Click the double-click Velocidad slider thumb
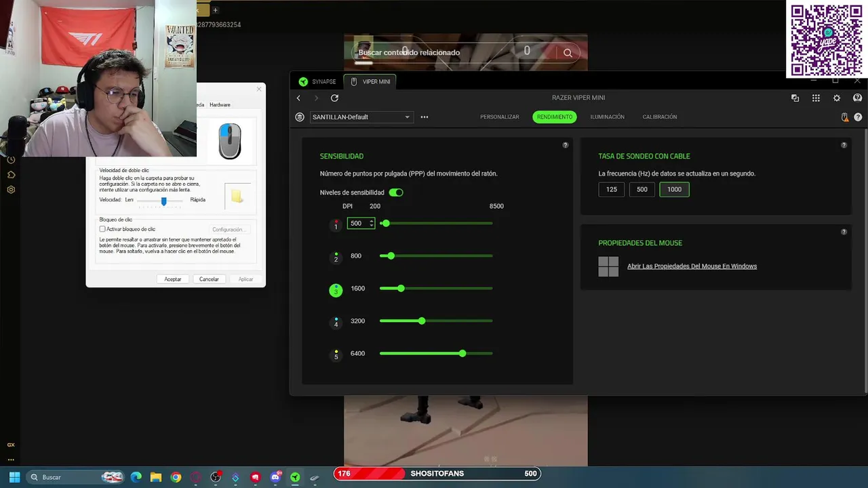 (163, 201)
